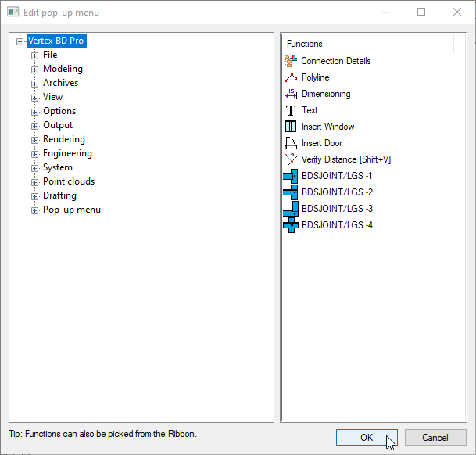The width and height of the screenshot is (476, 455).
Task: Select the 'BDSJOINT/LGS -2' list text
Action: [338, 192]
